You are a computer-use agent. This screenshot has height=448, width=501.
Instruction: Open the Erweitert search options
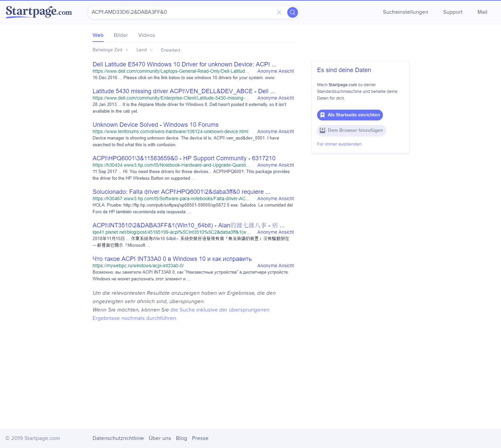[x=170, y=50]
